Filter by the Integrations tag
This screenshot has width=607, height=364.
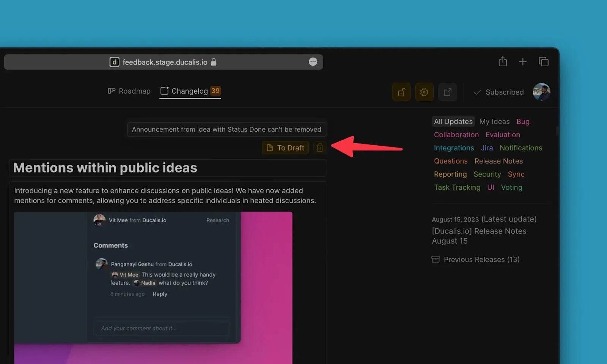[454, 148]
